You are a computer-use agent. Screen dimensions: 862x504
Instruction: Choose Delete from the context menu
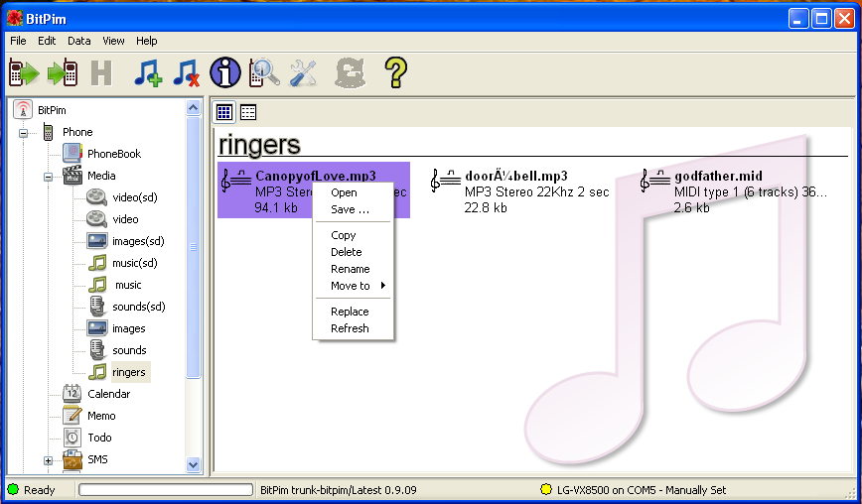(353, 252)
